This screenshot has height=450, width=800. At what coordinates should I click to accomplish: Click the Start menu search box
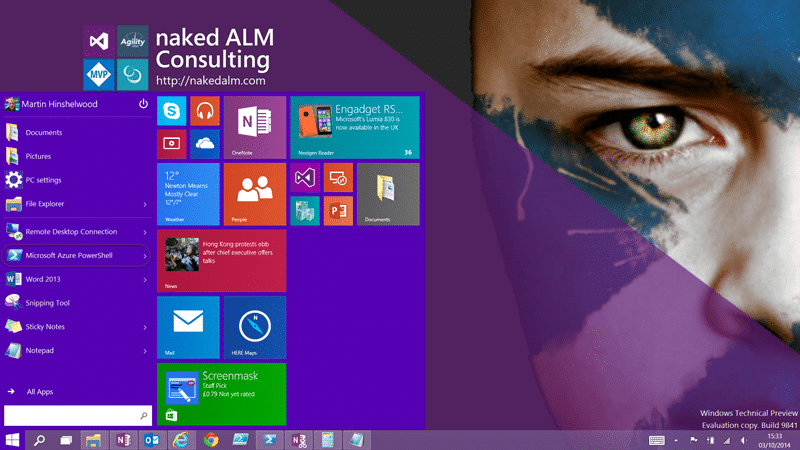tap(78, 415)
